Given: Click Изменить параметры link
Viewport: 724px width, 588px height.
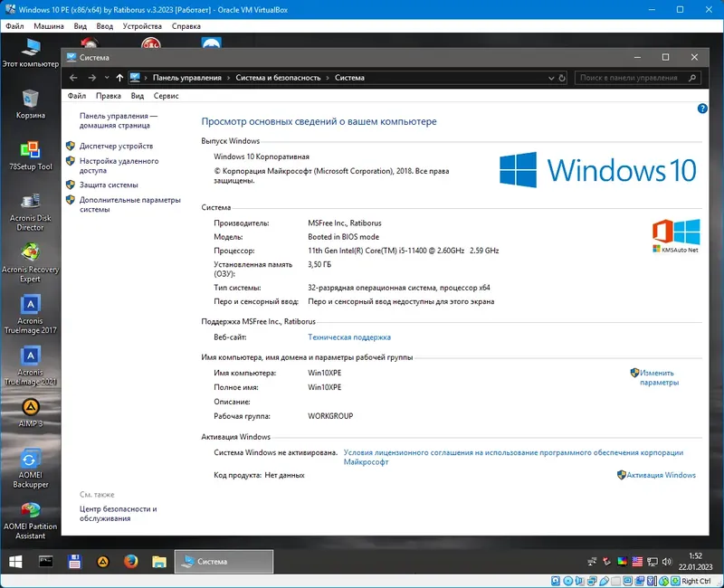Looking at the screenshot, I should [x=659, y=377].
